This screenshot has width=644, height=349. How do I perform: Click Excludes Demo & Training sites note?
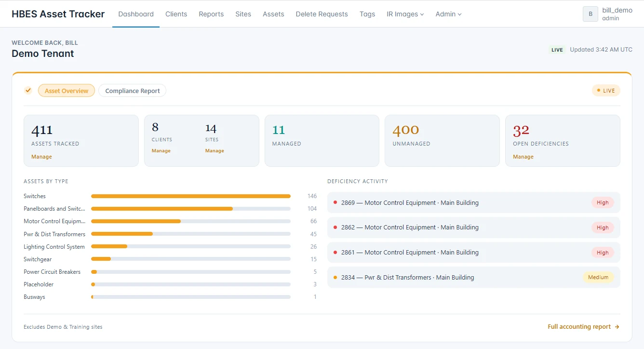(x=63, y=327)
